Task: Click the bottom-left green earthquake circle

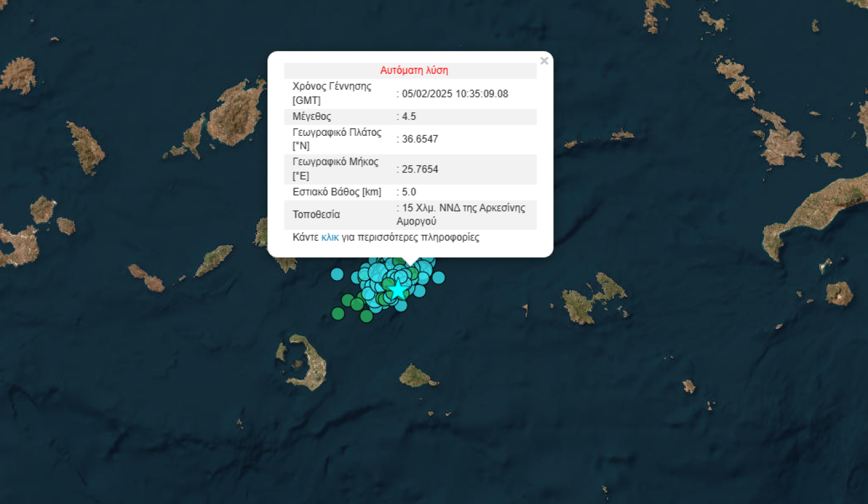Action: pos(338,313)
